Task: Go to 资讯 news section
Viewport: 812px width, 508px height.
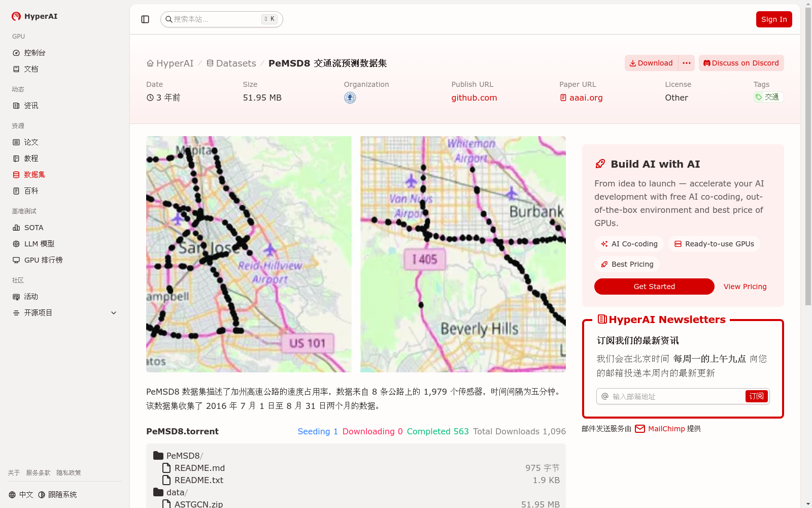Action: coord(65,106)
